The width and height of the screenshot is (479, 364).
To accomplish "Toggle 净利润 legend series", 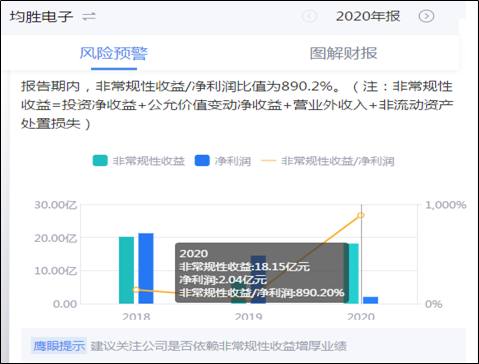I will (x=223, y=161).
